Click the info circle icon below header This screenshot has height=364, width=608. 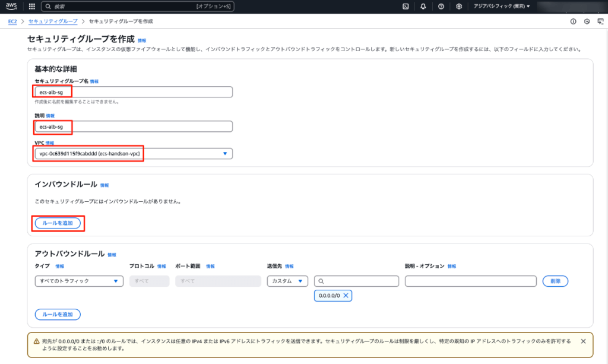pos(573,21)
